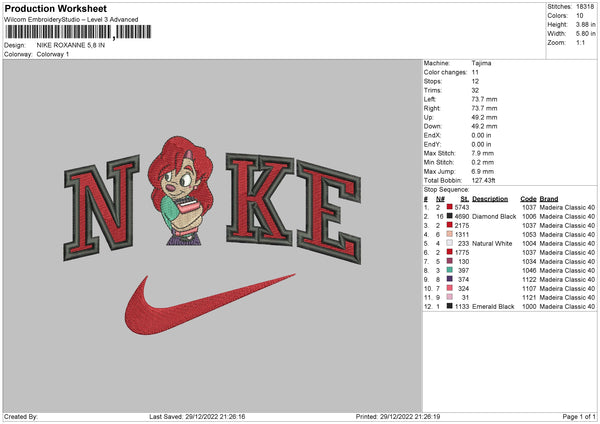Click the Trims value 32
This screenshot has width=600, height=424.
[475, 90]
